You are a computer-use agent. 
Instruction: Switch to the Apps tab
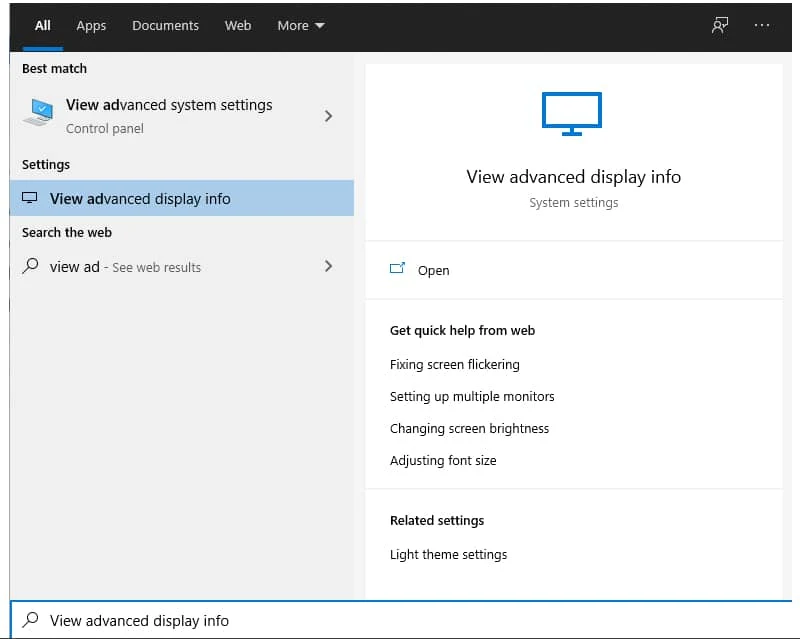[x=91, y=26]
